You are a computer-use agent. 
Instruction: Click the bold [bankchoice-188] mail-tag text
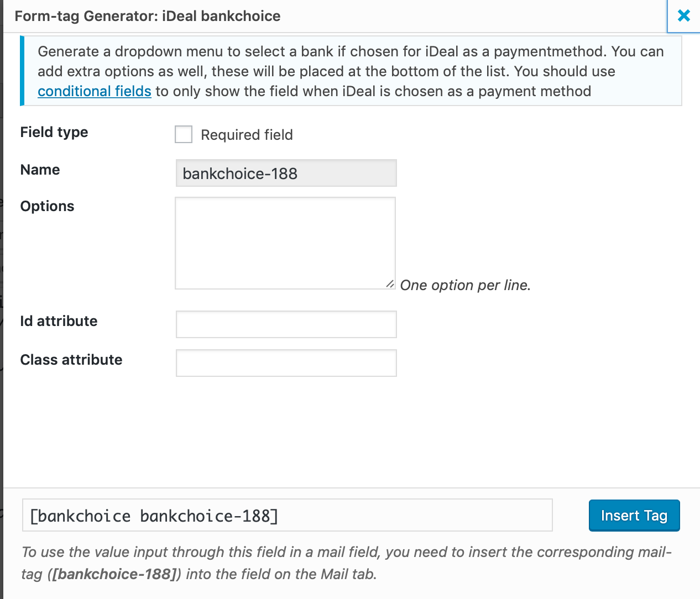114,574
